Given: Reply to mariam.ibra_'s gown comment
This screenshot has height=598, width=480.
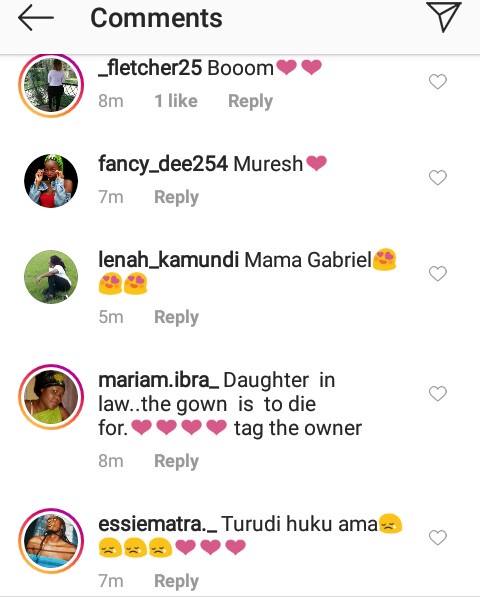Looking at the screenshot, I should [176, 461].
